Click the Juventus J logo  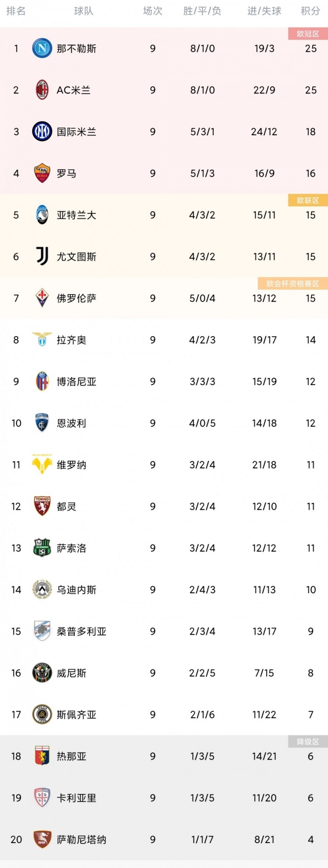(x=42, y=257)
